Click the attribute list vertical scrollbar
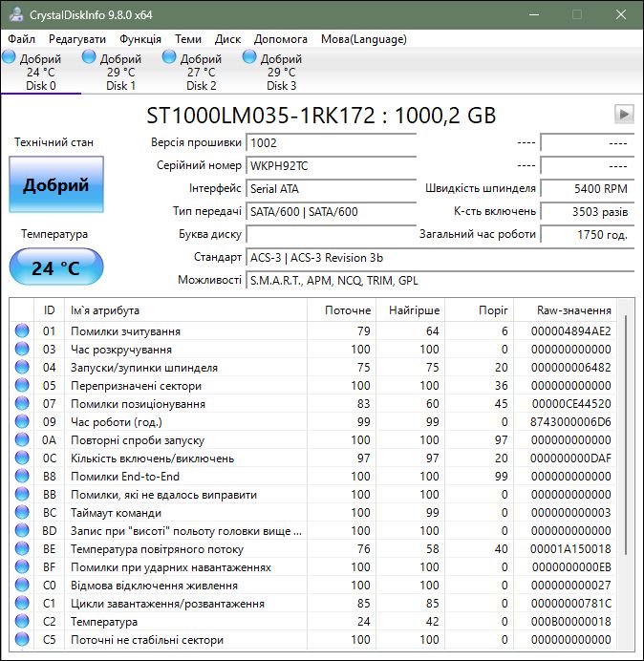The height and width of the screenshot is (661, 644). [x=626, y=435]
